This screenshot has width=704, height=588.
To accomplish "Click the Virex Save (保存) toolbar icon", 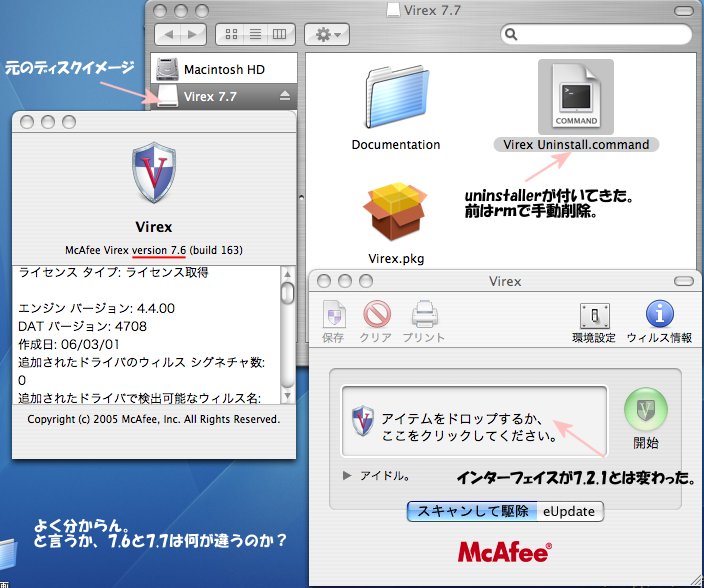I will (x=334, y=322).
